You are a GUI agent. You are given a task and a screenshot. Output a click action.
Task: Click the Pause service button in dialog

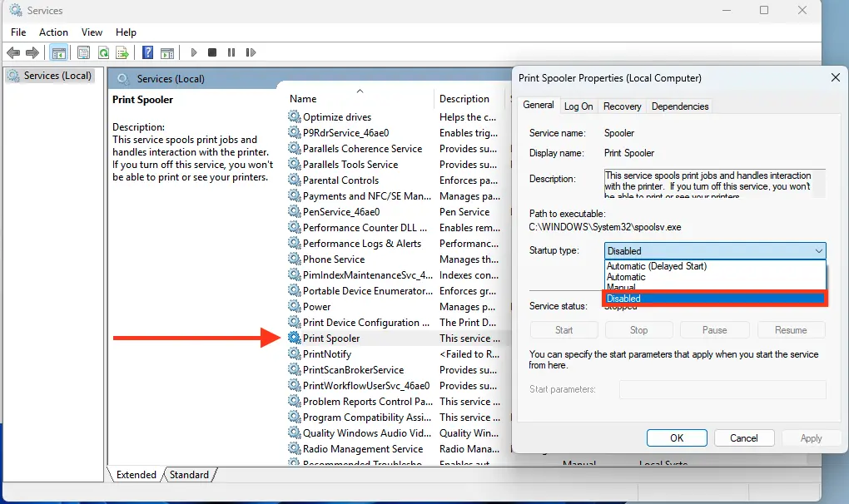coord(715,330)
